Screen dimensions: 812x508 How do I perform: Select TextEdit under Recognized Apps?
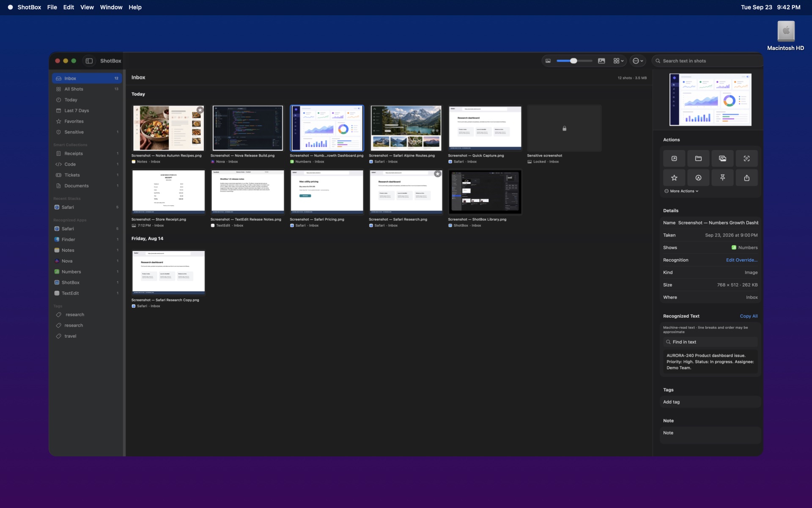pyautogui.click(x=87, y=293)
